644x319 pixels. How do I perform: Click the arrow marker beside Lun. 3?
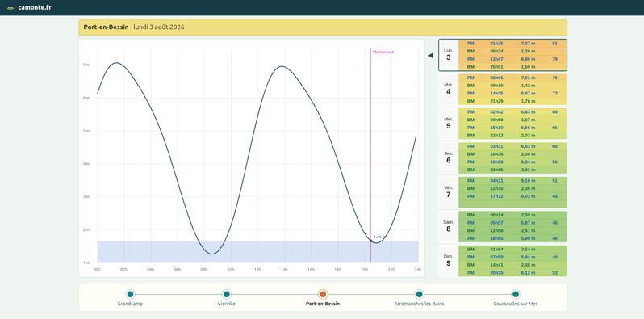point(430,56)
